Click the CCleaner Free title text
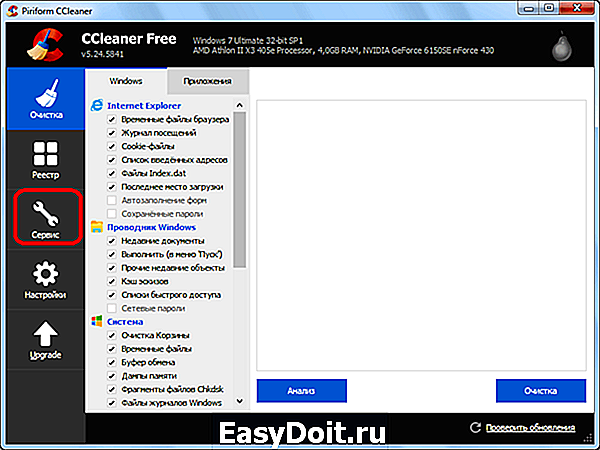The height and width of the screenshot is (450, 600). [129, 39]
